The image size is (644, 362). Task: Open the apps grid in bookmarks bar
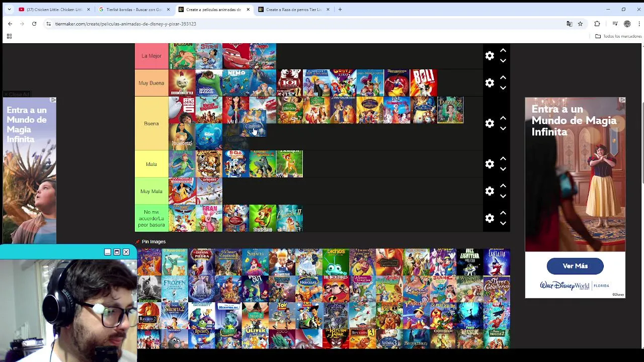coord(9,36)
